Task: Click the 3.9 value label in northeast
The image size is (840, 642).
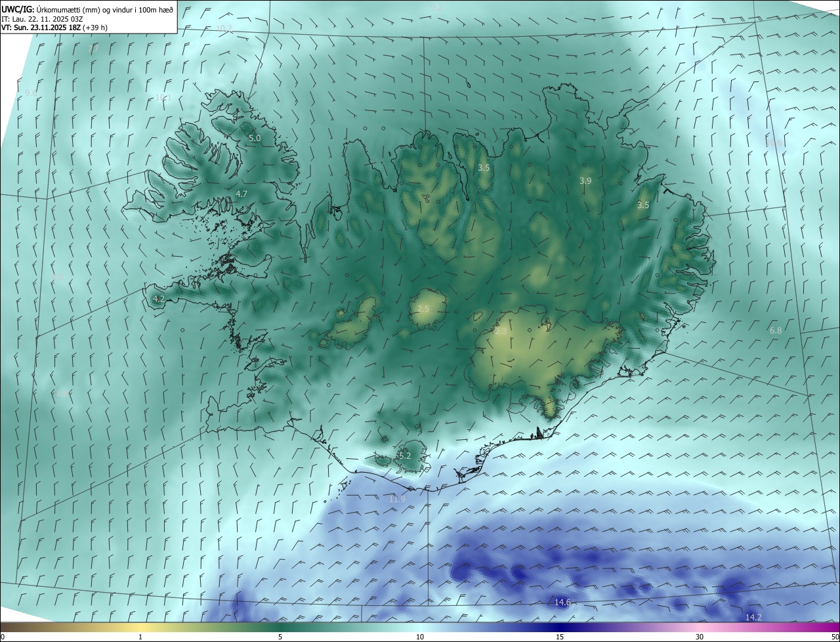Action: tap(585, 181)
